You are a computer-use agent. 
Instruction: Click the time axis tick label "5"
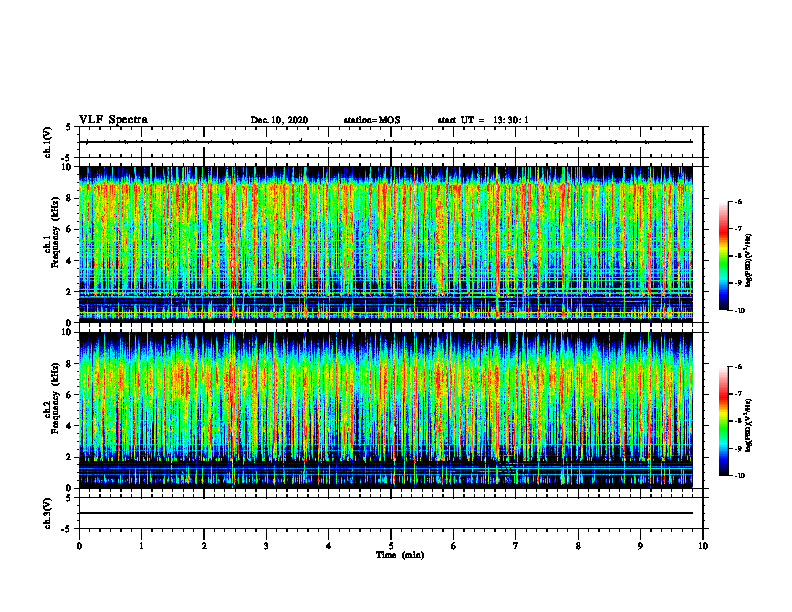pyautogui.click(x=391, y=546)
